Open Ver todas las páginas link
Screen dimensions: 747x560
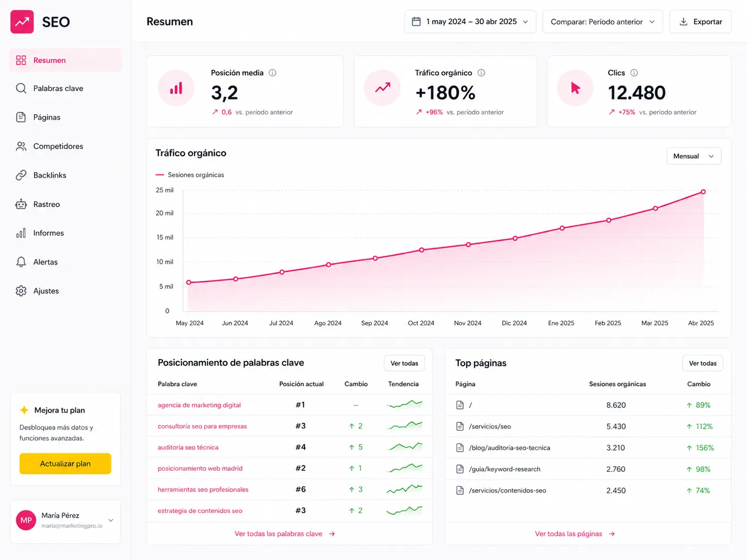click(575, 534)
